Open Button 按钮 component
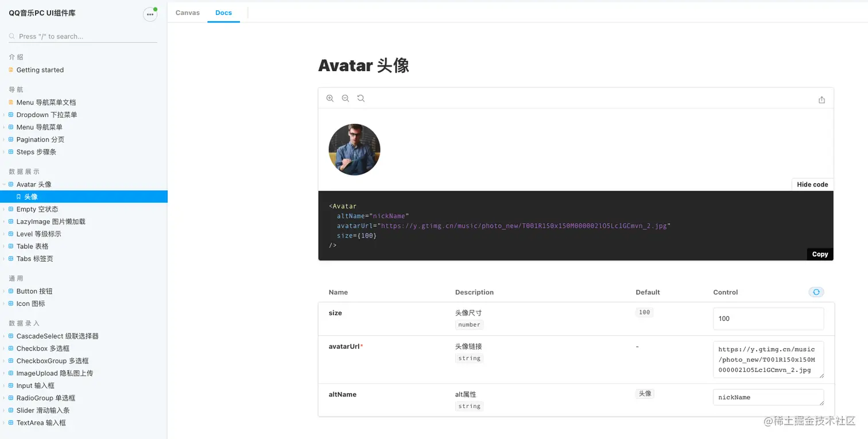The width and height of the screenshot is (868, 439). 34,292
